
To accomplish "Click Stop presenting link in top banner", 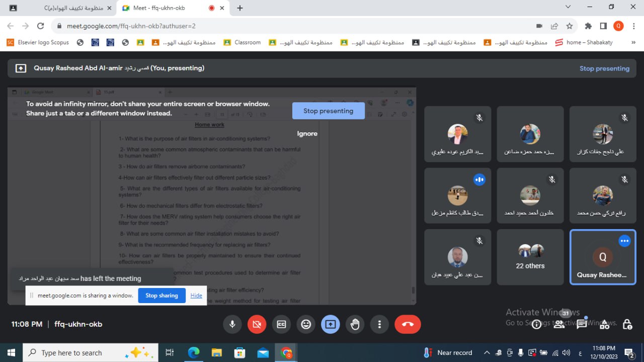I will [x=604, y=68].
